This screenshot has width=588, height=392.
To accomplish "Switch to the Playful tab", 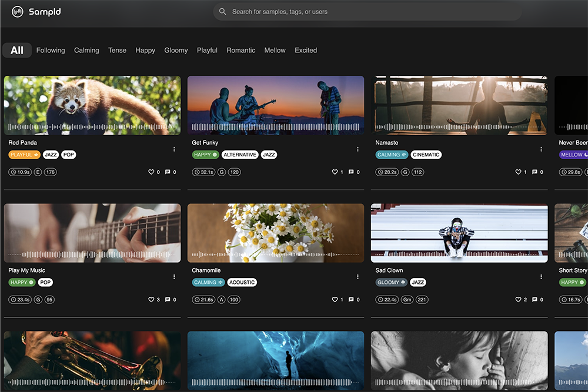I will click(x=207, y=50).
